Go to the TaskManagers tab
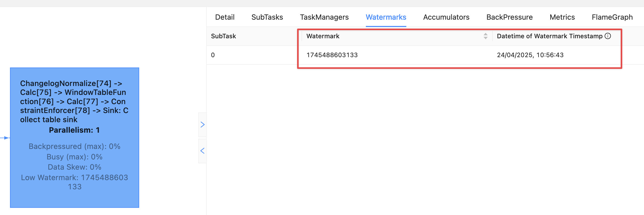Image resolution: width=644 pixels, height=215 pixels. pyautogui.click(x=324, y=17)
